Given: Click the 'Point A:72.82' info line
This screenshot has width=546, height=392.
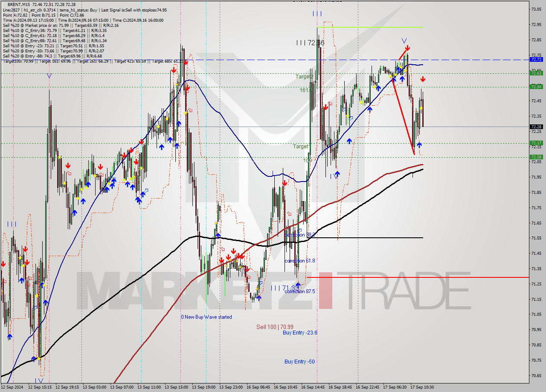Looking at the screenshot, I should (44, 15).
